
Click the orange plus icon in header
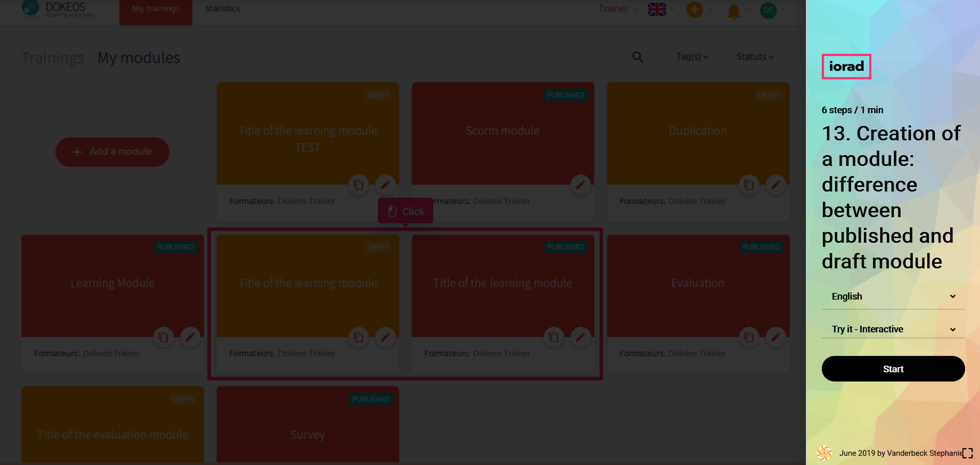pyautogui.click(x=694, y=10)
